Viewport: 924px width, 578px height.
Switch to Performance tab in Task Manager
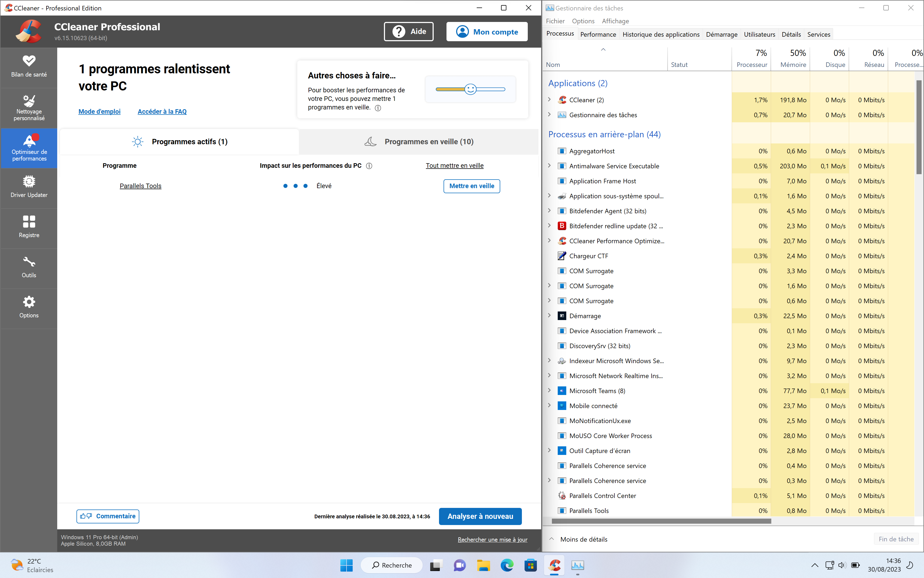click(598, 35)
